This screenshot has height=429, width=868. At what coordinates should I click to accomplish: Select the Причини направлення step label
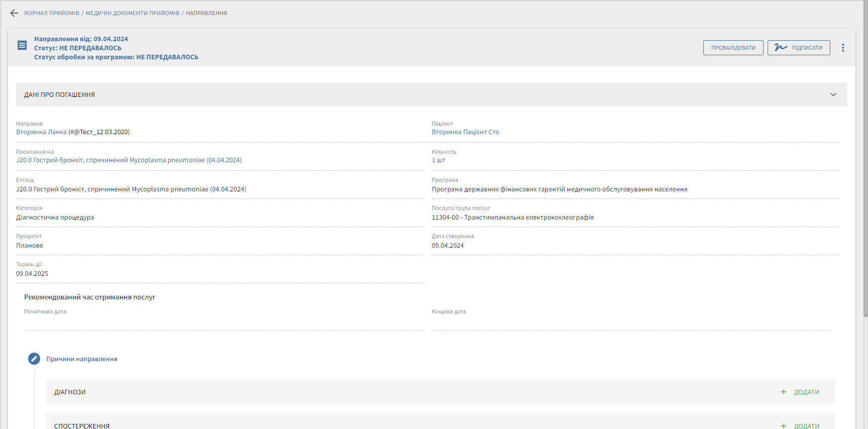tap(82, 359)
